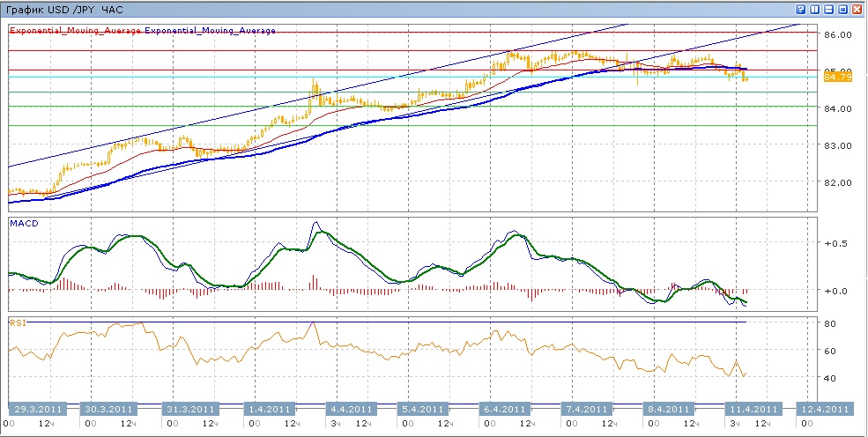Click the RSI indicator label

[x=19, y=323]
